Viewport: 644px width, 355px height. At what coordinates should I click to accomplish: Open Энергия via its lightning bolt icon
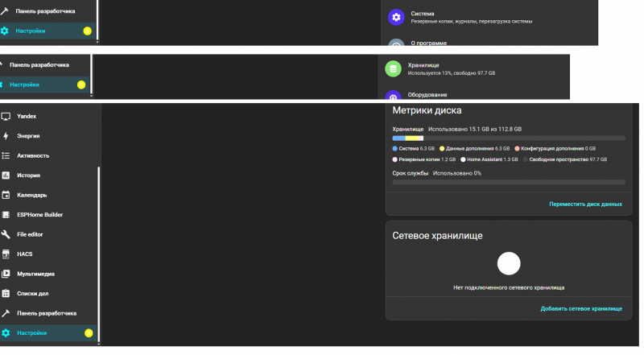(x=6, y=136)
